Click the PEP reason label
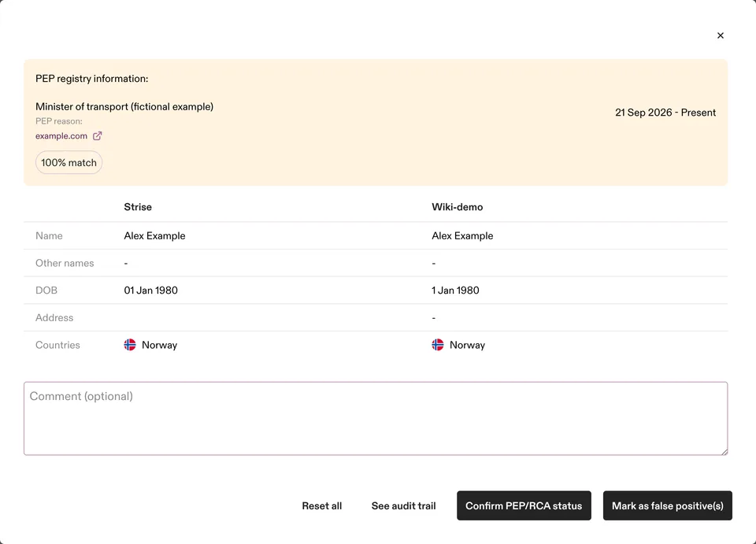756x544 pixels. click(59, 121)
